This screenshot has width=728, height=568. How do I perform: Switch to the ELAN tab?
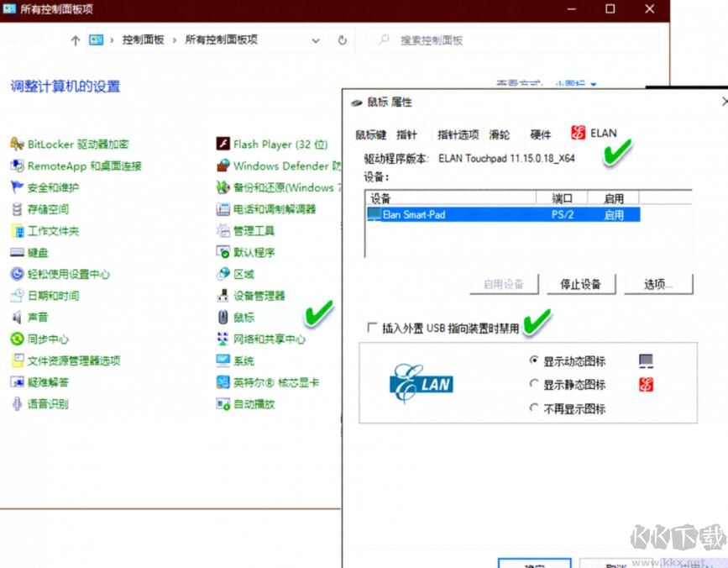click(x=595, y=132)
